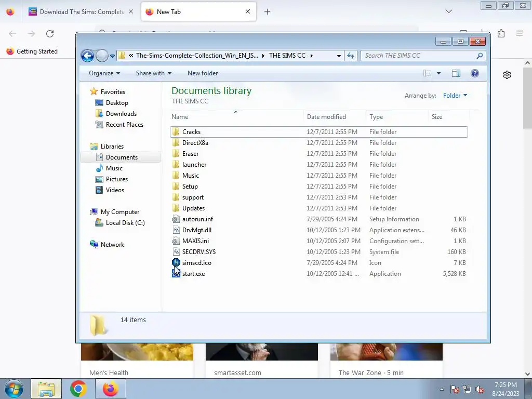532x399 pixels.
Task: Click THE SIMS CC breadcrumb segment
Action: (x=287, y=56)
